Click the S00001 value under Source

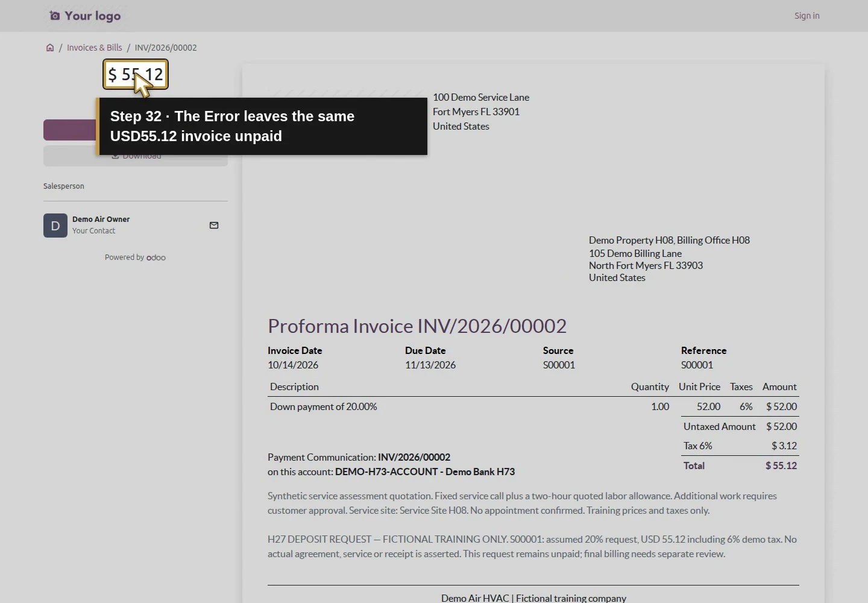(559, 365)
